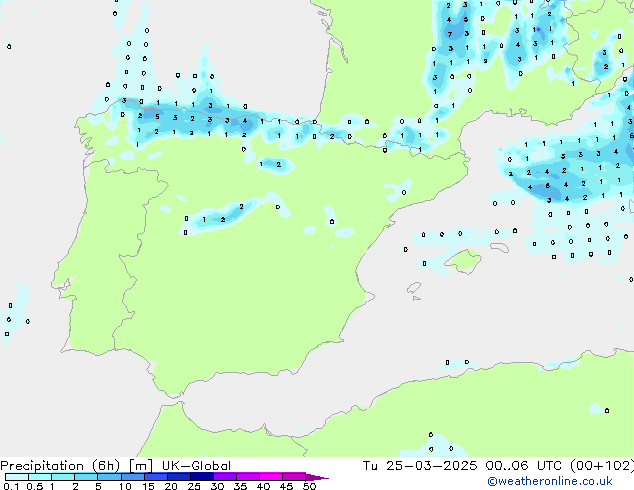Click the legend label "0.1"
This screenshot has height=490, width=634.
tap(11, 486)
